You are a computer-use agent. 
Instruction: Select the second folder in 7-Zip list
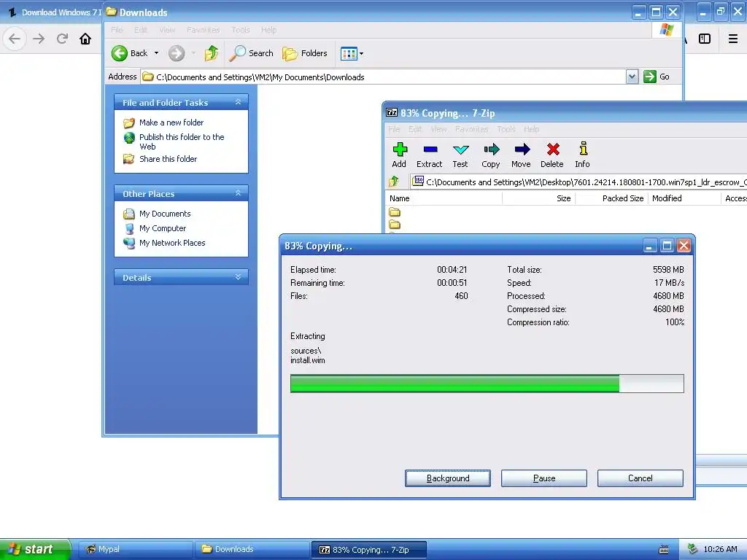point(395,225)
